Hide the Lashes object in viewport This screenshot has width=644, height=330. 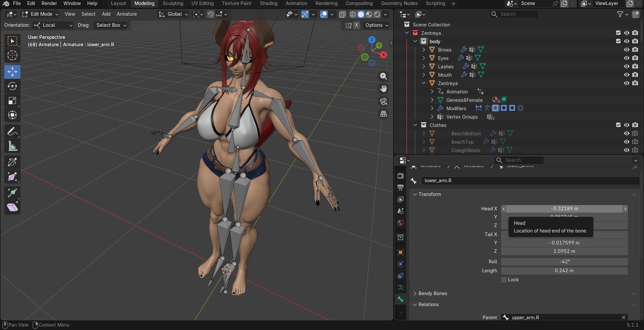627,66
